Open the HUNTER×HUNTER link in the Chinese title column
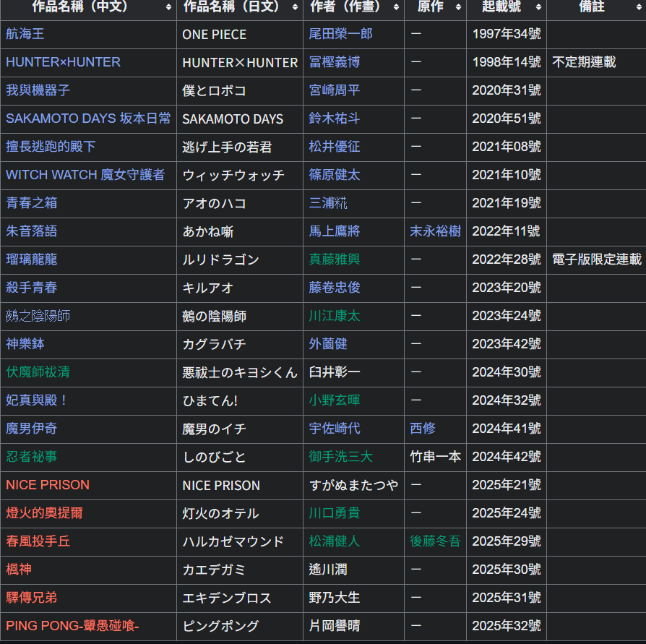The height and width of the screenshot is (644, 646). (x=63, y=62)
